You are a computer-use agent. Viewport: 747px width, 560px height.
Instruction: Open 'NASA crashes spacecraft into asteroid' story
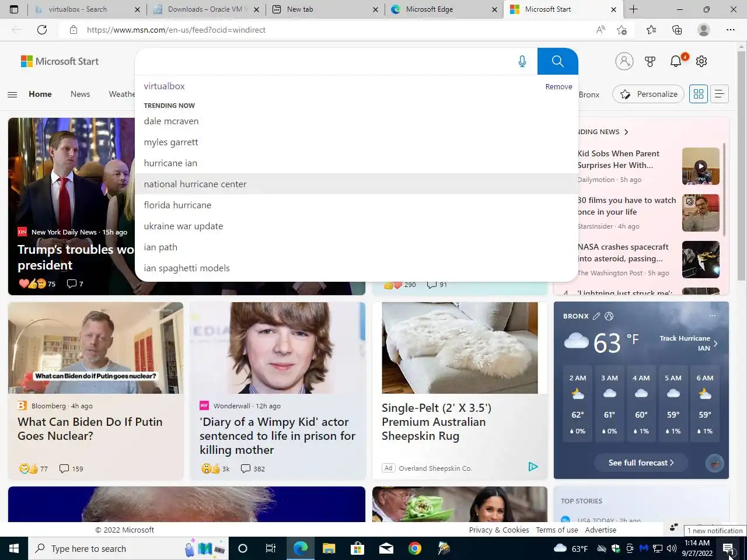click(x=623, y=253)
